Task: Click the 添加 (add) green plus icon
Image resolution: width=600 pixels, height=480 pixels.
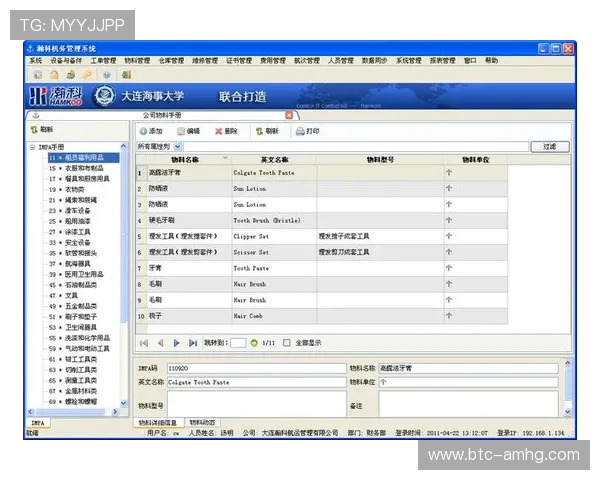Action: coord(143,131)
